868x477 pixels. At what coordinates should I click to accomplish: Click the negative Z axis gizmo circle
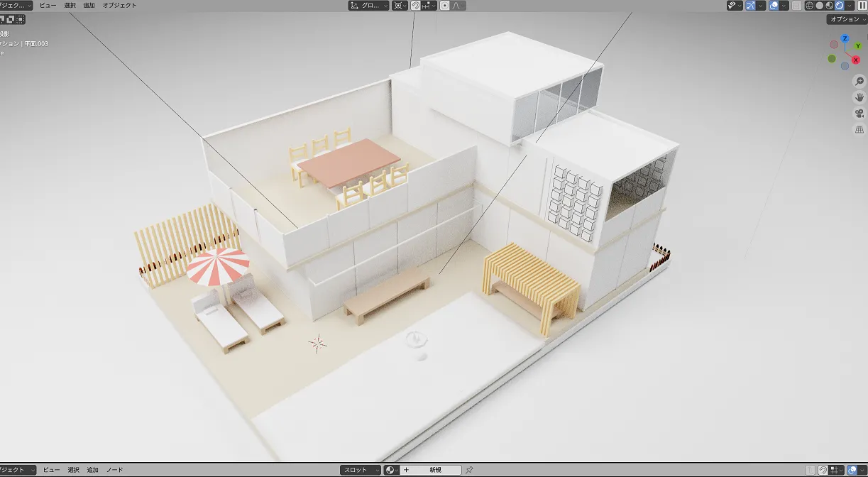pyautogui.click(x=845, y=66)
